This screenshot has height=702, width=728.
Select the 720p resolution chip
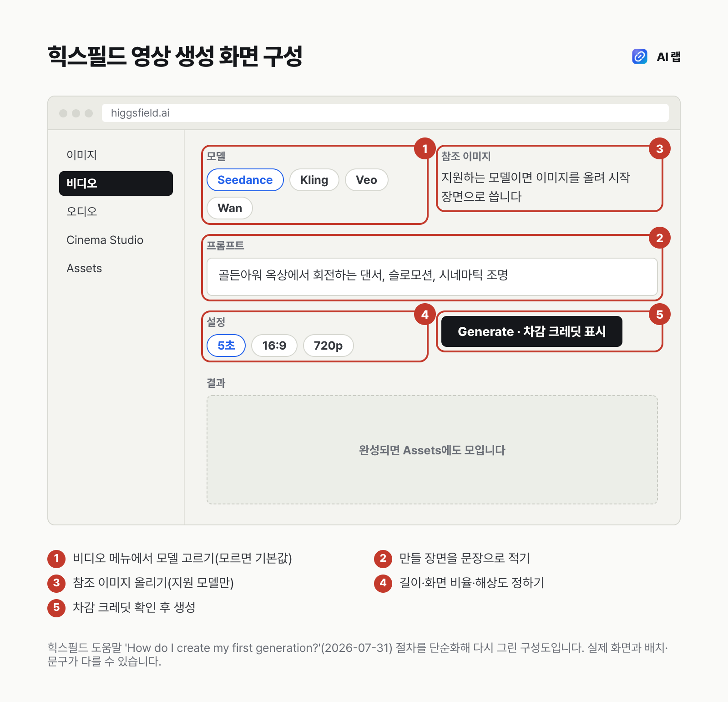pos(329,346)
